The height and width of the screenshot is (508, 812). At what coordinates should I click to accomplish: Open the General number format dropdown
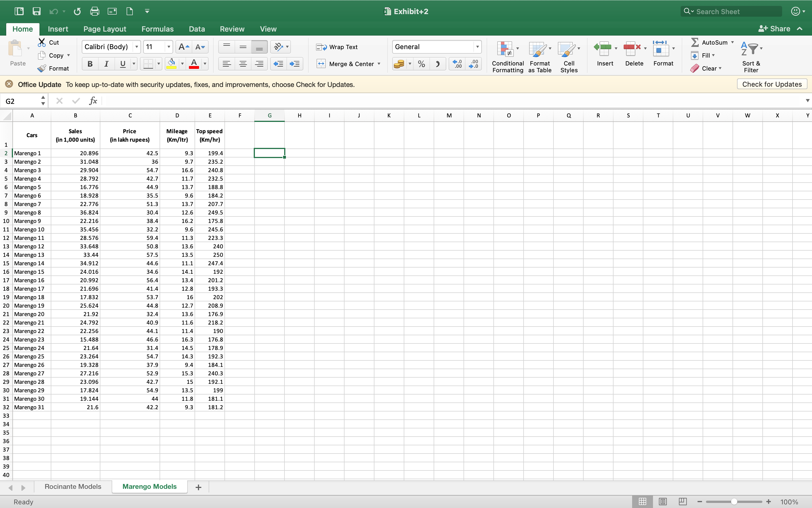tap(477, 47)
